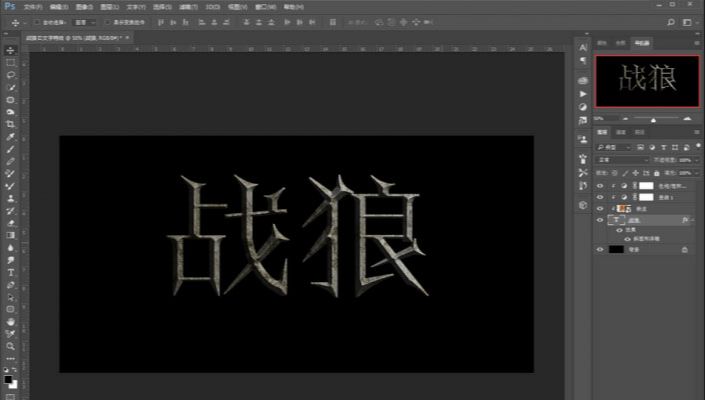Viewport: 705px width, 400px height.
Task: Enable the Auto-Select checkbox
Action: point(37,22)
